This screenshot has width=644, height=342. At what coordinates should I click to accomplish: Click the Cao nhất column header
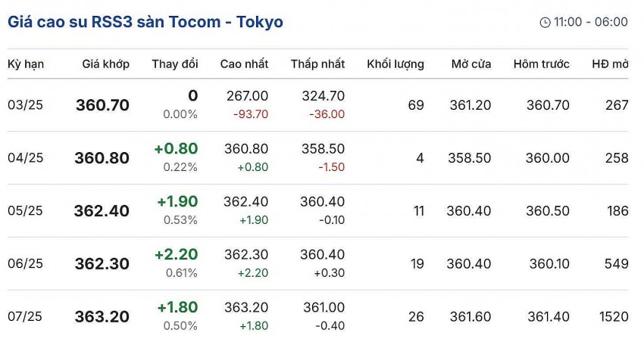(244, 64)
